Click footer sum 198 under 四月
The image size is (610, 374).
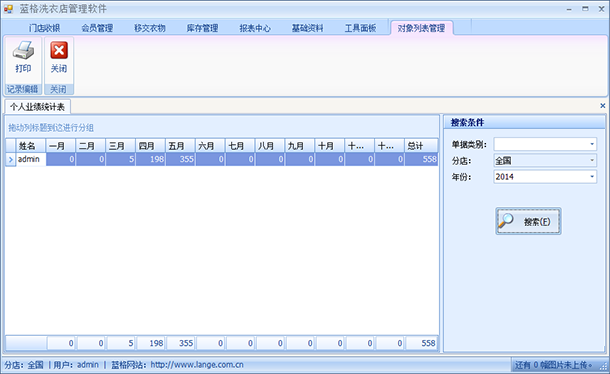[151, 343]
